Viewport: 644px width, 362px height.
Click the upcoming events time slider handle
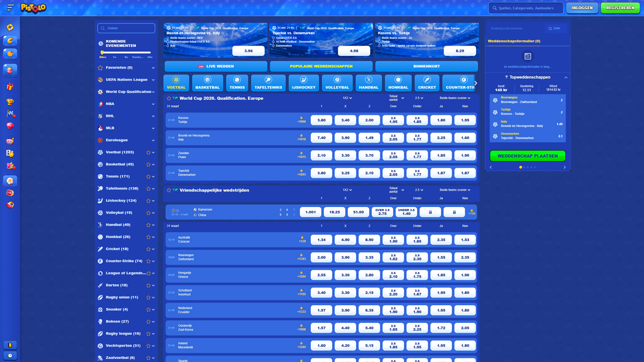(x=103, y=53)
